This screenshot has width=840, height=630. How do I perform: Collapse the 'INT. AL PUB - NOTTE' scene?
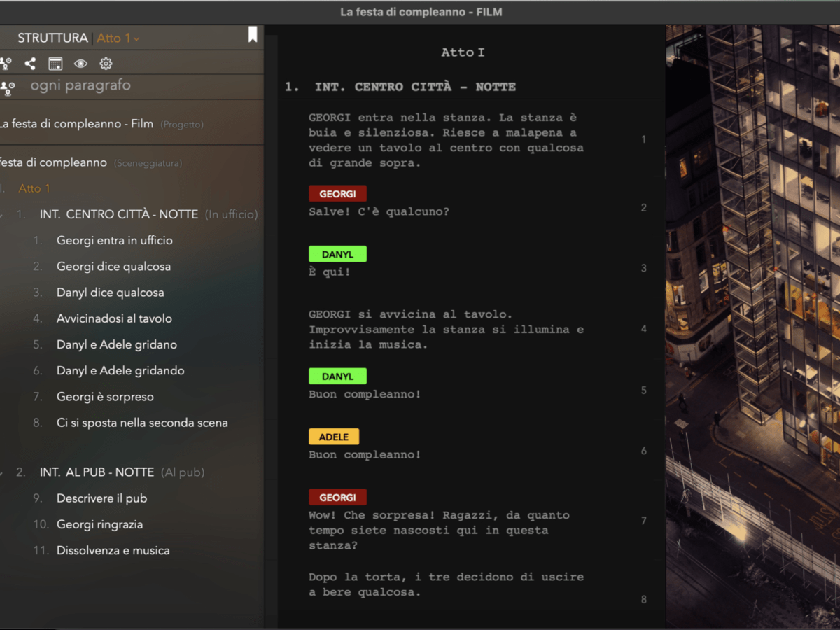point(2,473)
